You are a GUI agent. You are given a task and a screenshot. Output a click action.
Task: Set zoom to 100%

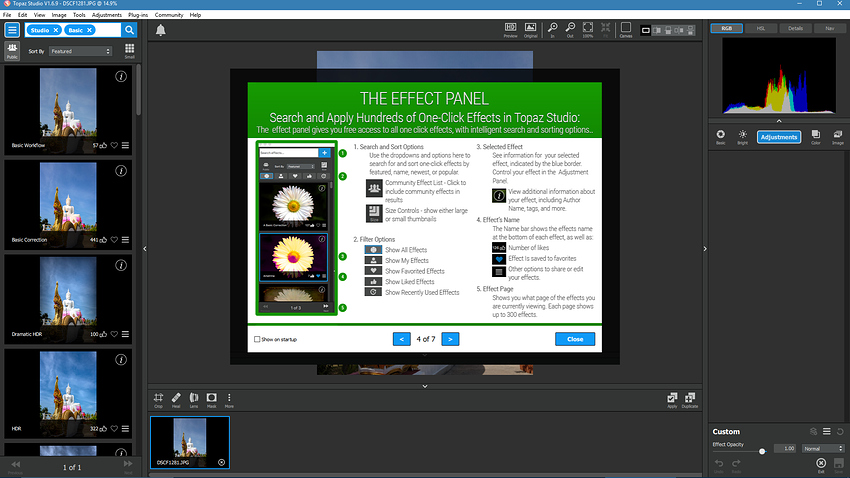tap(588, 30)
